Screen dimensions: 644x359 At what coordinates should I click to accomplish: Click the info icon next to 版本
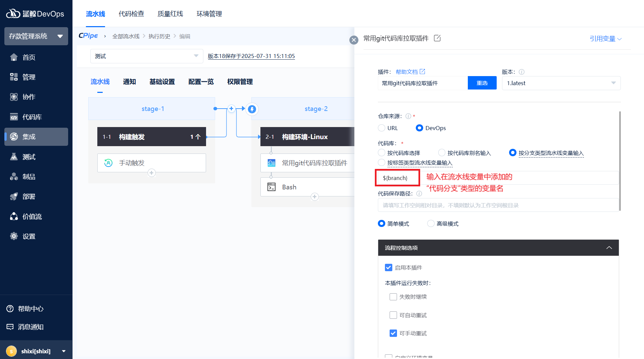click(522, 72)
